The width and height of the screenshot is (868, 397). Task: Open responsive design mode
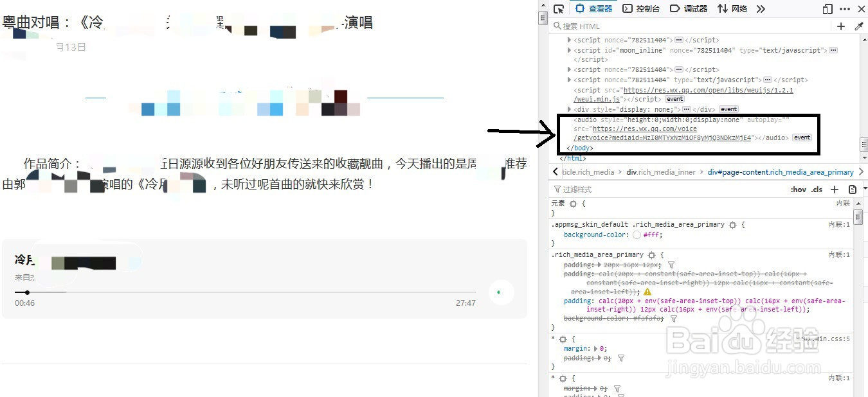(827, 8)
